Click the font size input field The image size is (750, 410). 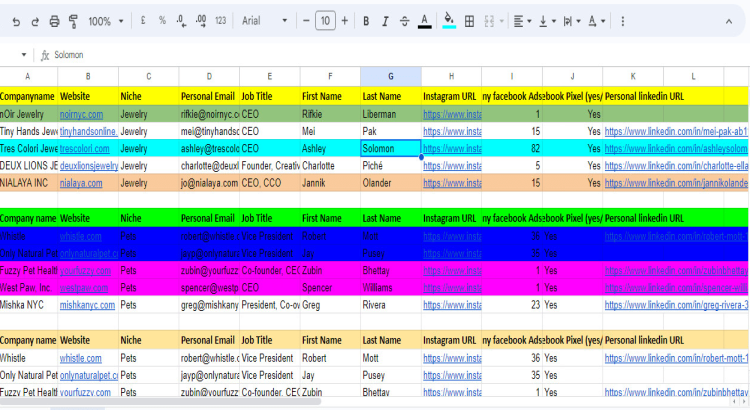click(x=325, y=21)
